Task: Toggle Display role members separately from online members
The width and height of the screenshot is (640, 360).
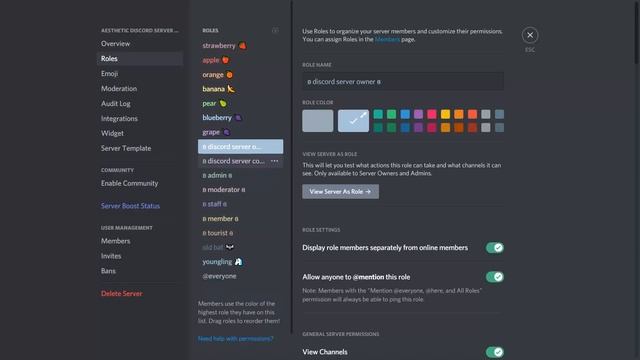Action: (x=495, y=248)
